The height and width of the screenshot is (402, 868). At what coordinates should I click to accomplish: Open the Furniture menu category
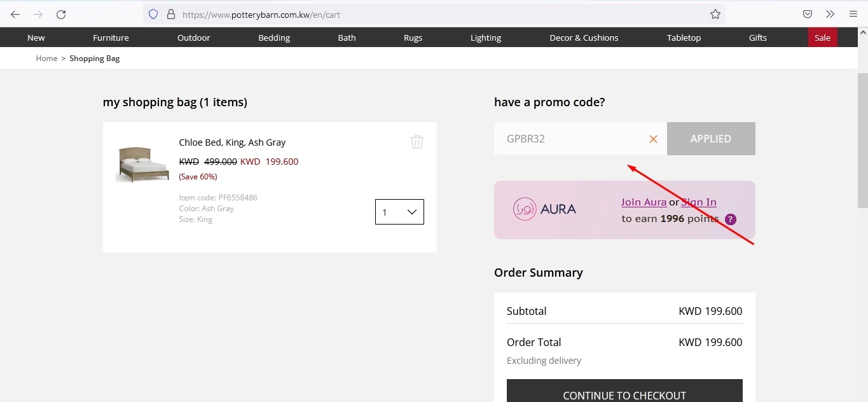pos(111,38)
